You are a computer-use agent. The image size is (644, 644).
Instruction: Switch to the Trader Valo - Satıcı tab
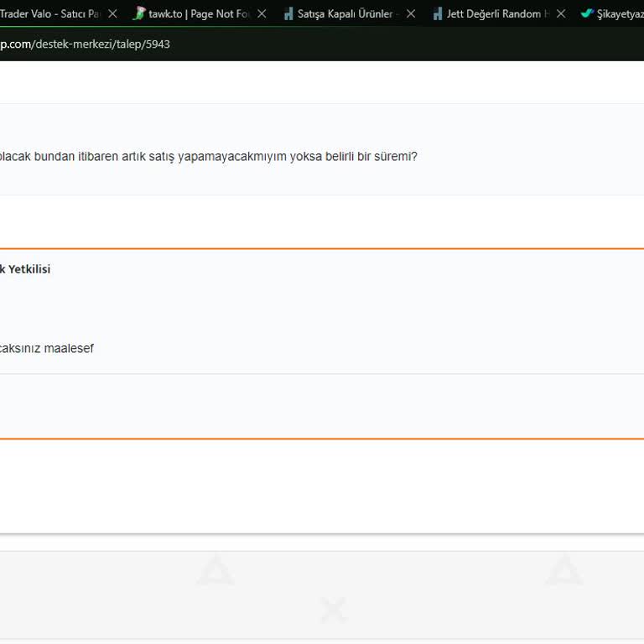49,14
